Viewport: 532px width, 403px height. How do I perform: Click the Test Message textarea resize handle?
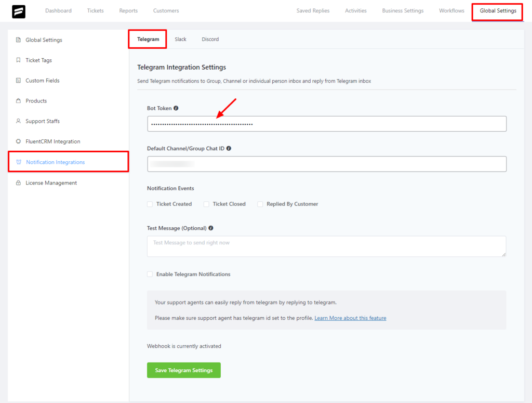[x=504, y=254]
